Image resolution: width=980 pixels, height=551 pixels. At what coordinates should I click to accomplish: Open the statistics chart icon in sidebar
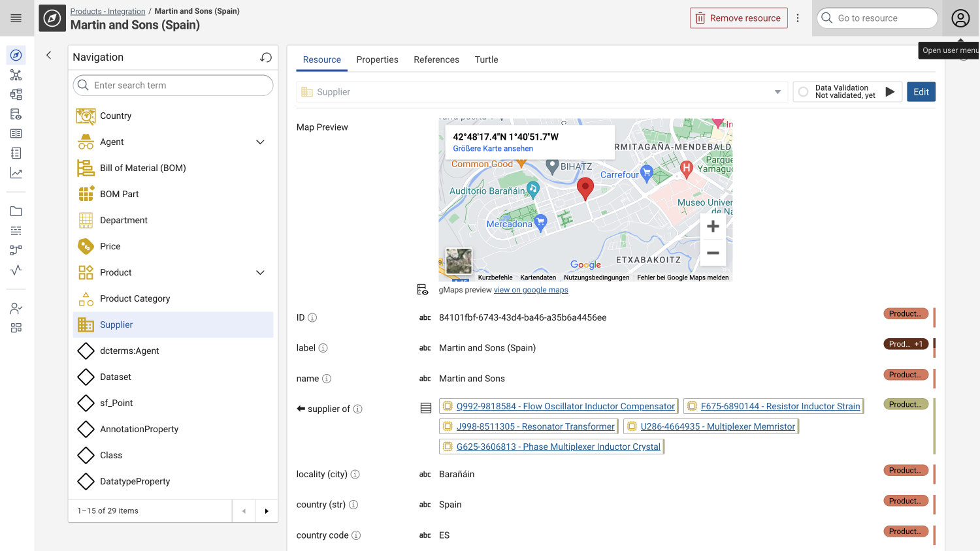16,172
